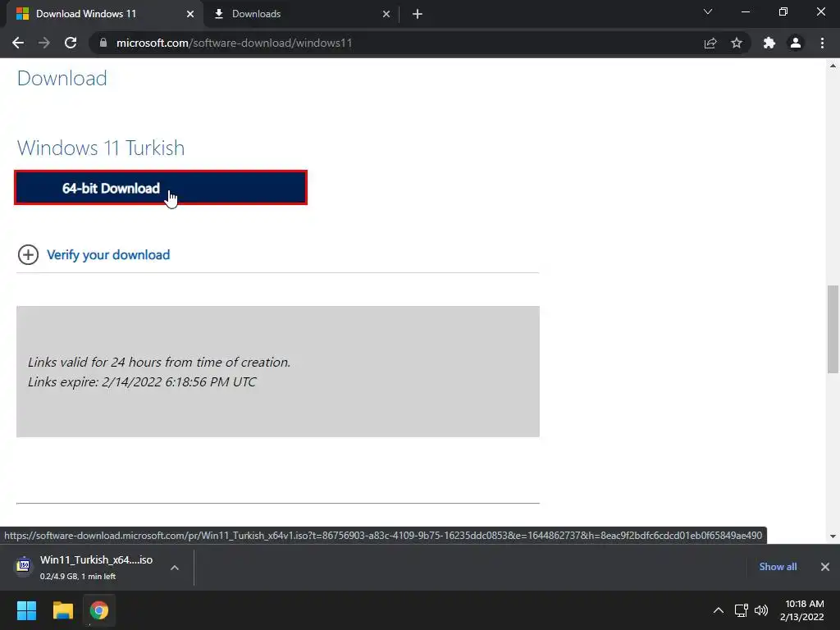Open the Windows Start menu
Image resolution: width=840 pixels, height=630 pixels.
[26, 610]
